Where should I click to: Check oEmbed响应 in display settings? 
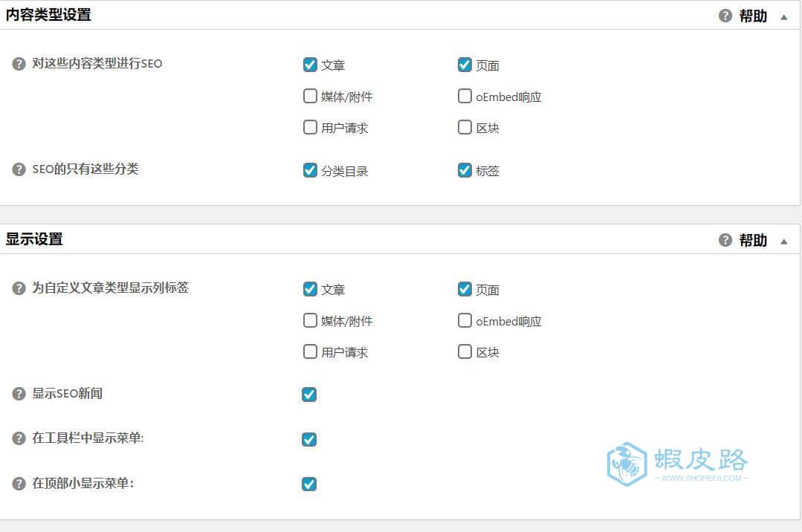pos(465,320)
